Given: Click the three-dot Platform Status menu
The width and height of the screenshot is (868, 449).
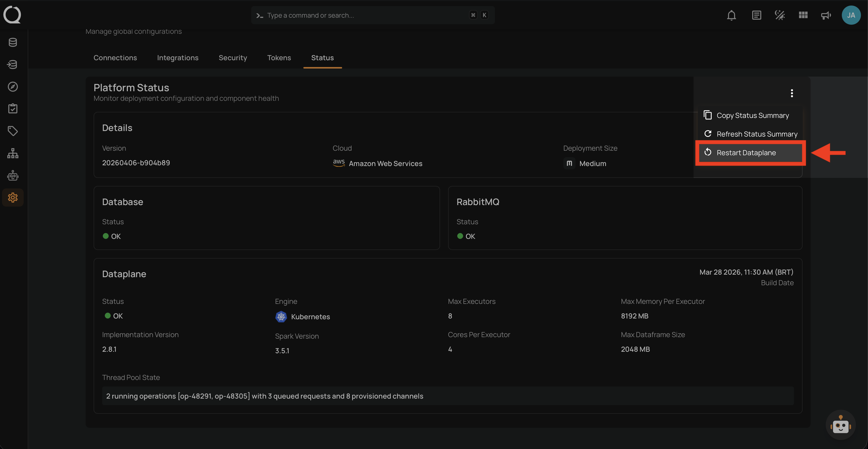Looking at the screenshot, I should [792, 93].
